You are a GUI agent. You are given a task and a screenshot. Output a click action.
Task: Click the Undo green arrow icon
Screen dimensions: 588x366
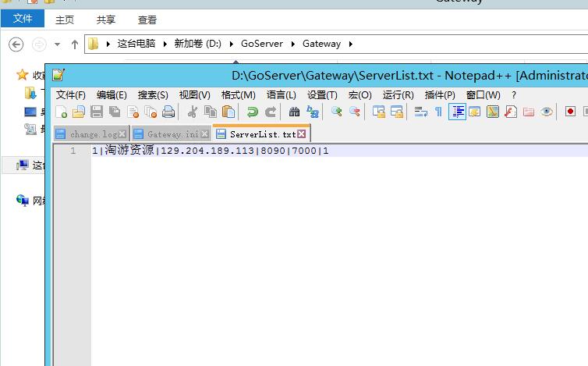[x=252, y=112]
